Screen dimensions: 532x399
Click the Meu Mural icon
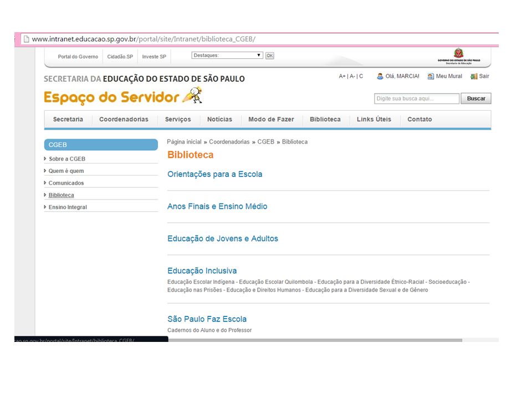[431, 76]
